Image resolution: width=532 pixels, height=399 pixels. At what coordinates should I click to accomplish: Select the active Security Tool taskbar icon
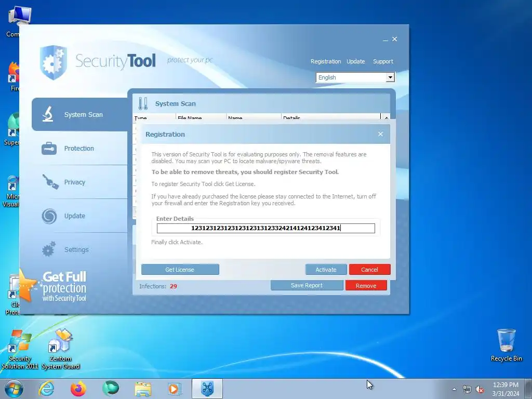[207, 389]
